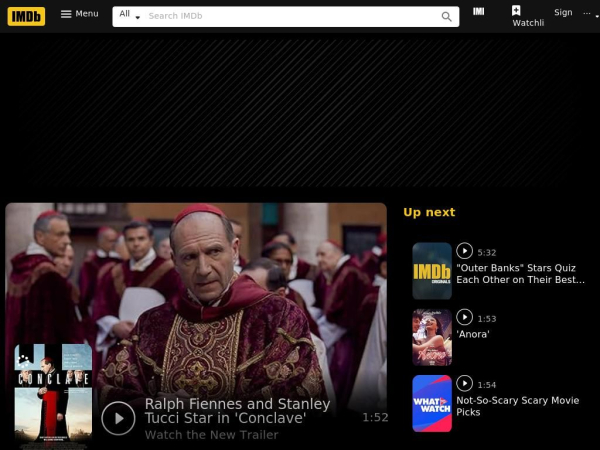Open the IMDb Originals thumbnail

coord(432,271)
